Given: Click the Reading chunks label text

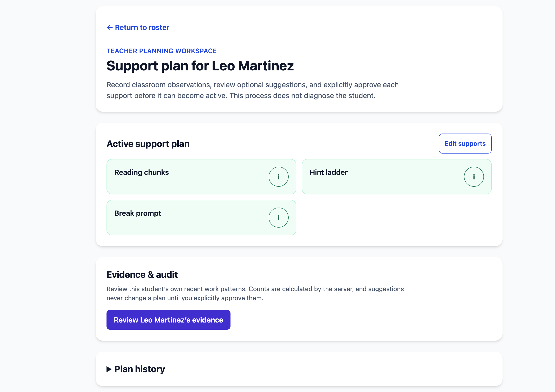Looking at the screenshot, I should point(141,172).
